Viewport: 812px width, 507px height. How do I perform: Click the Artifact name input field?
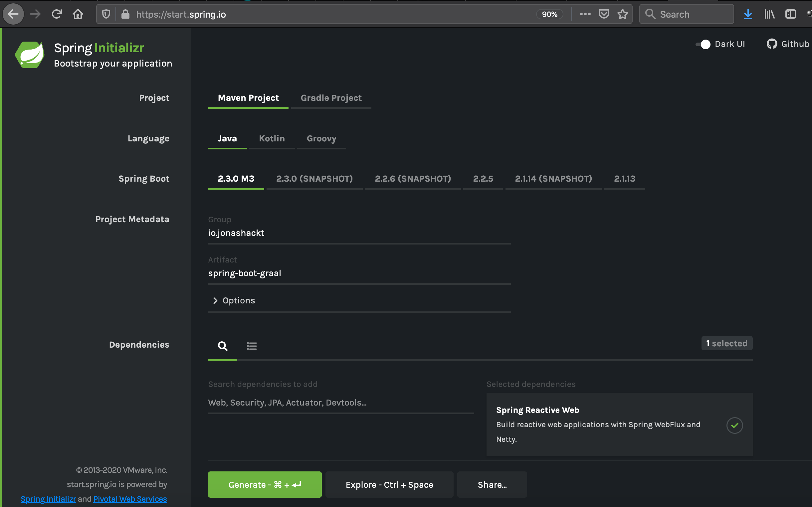pos(359,273)
